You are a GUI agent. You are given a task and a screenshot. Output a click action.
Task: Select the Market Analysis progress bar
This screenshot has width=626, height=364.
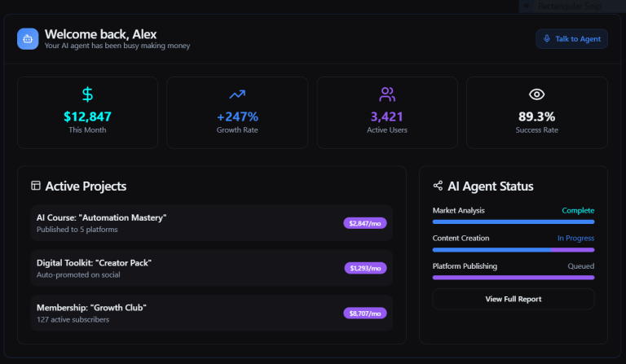tap(514, 221)
